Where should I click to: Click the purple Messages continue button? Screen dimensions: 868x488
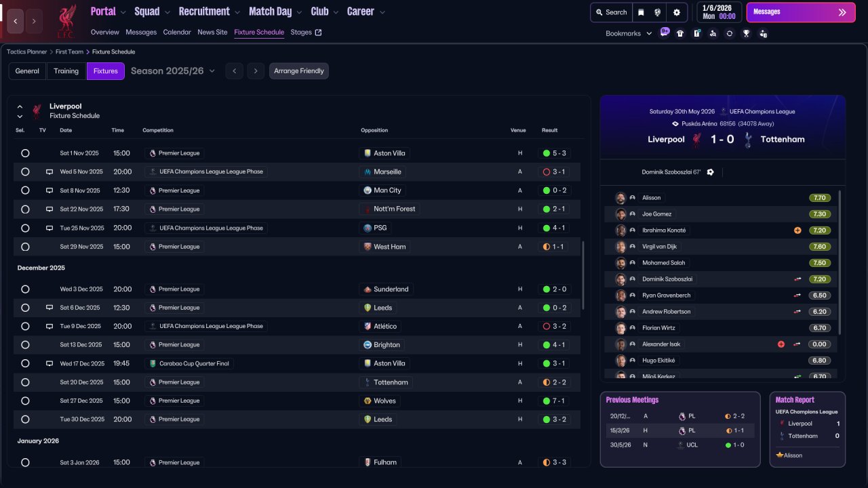[x=801, y=12]
